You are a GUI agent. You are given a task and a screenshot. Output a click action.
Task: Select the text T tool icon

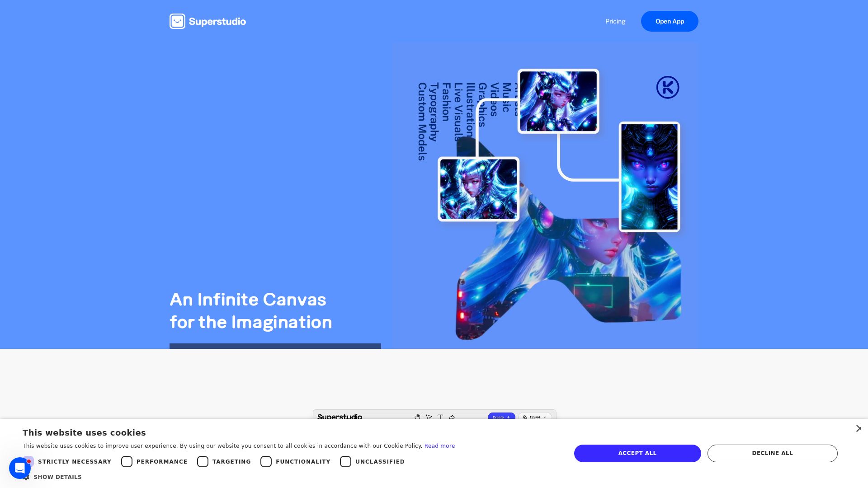point(440,417)
